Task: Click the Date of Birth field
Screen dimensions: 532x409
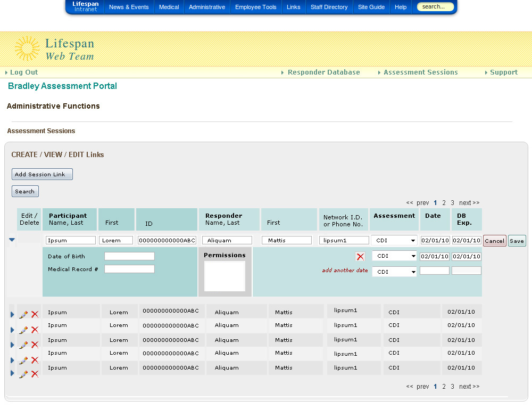Action: point(129,256)
